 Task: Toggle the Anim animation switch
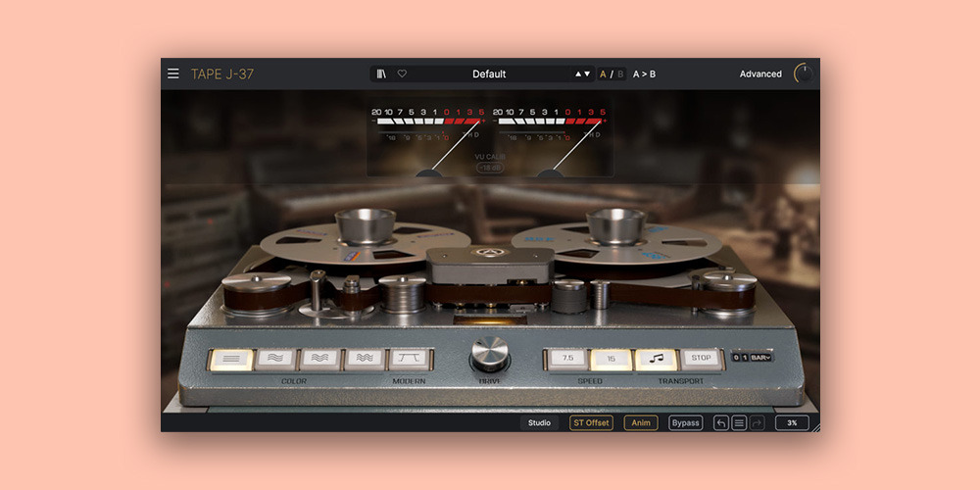(641, 422)
